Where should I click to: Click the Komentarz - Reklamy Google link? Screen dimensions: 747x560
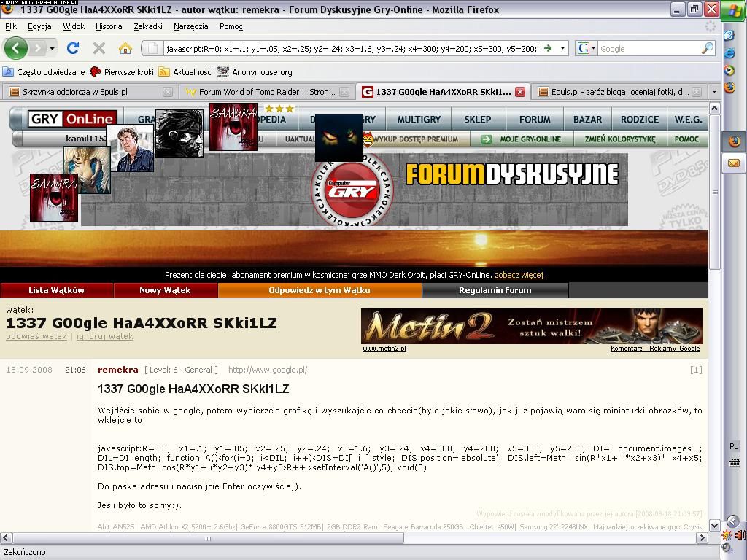click(x=655, y=349)
